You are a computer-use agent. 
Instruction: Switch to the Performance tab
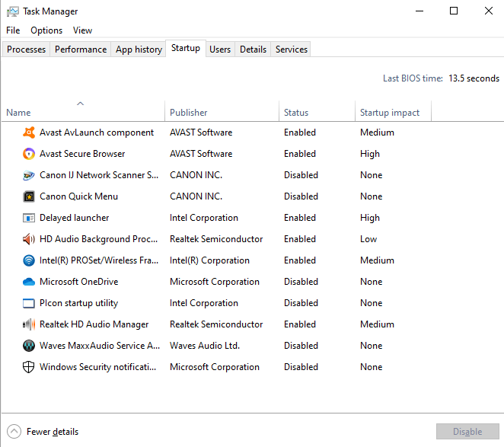(x=81, y=49)
